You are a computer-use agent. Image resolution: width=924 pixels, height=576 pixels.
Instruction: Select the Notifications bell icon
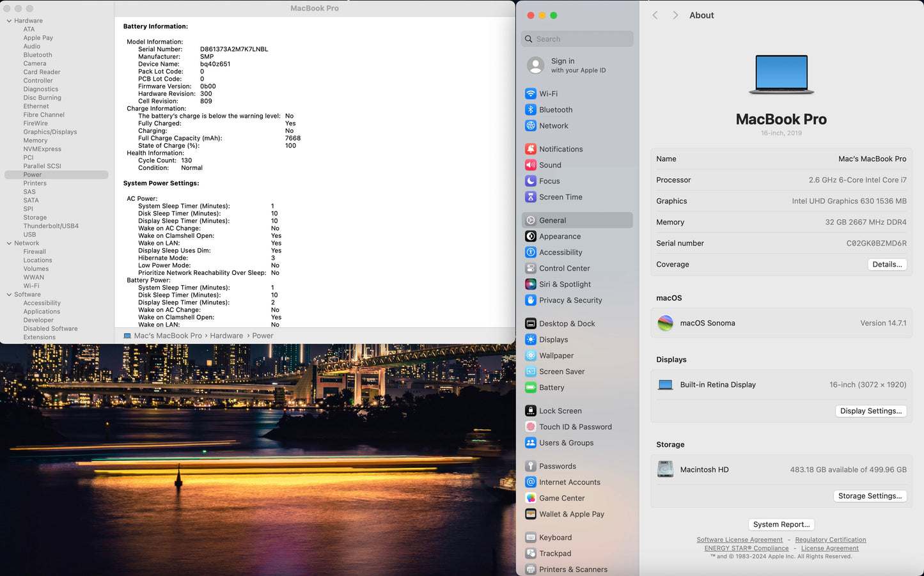point(531,149)
